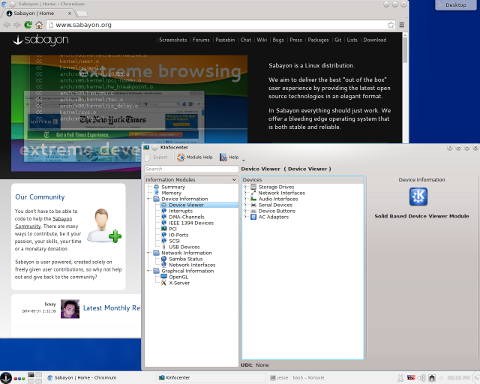Open Help in KInfocenter toolbar
Screen dimensions: 480x384
[x=230, y=157]
